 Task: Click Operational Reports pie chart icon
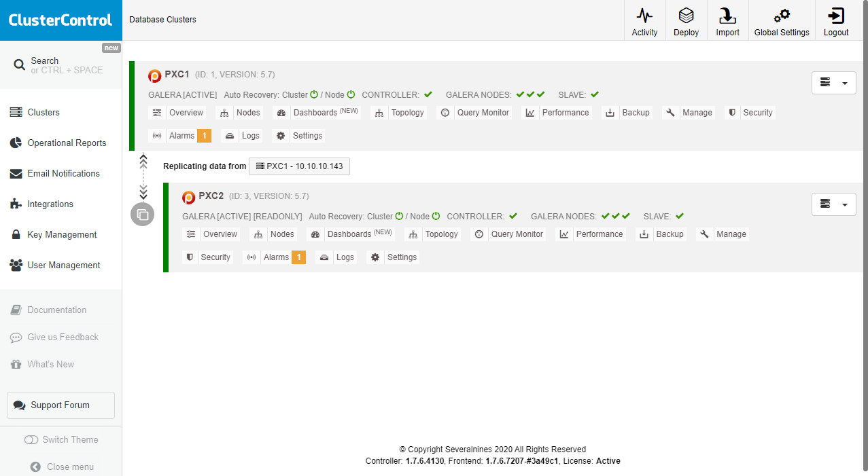click(x=16, y=143)
